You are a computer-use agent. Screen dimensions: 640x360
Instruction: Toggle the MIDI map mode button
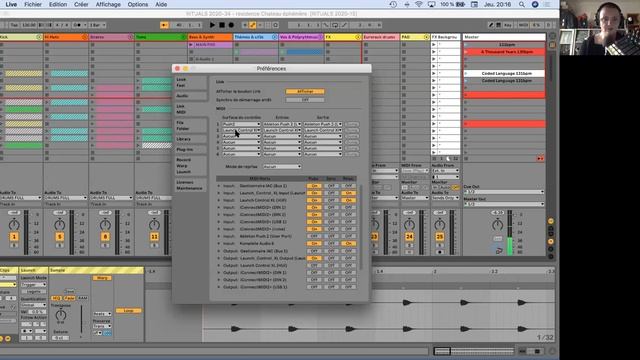coord(522,25)
